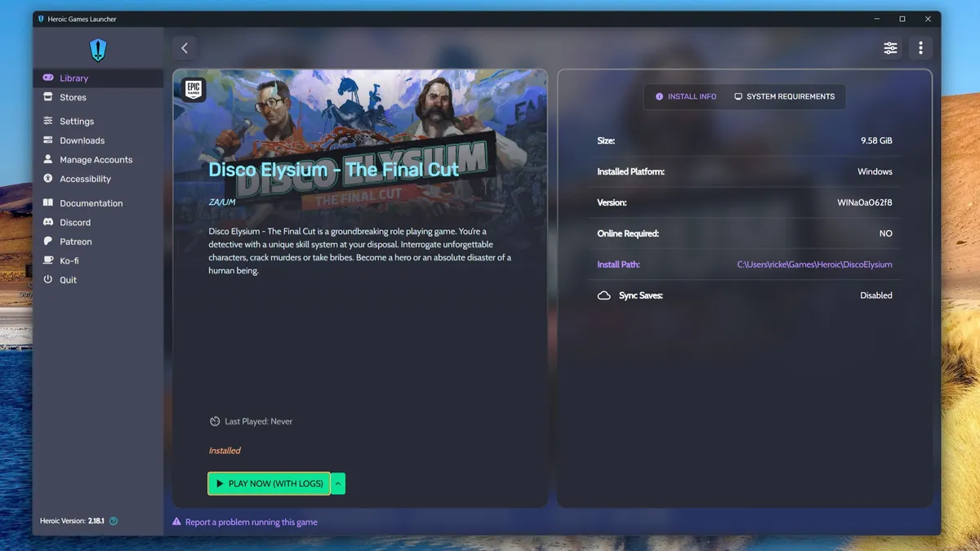The width and height of the screenshot is (980, 551).
Task: Switch to the System Requirements tab
Action: point(784,96)
